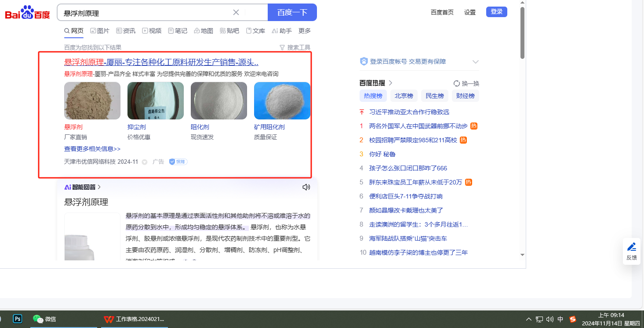Open the 笔记 tab

[x=178, y=31]
